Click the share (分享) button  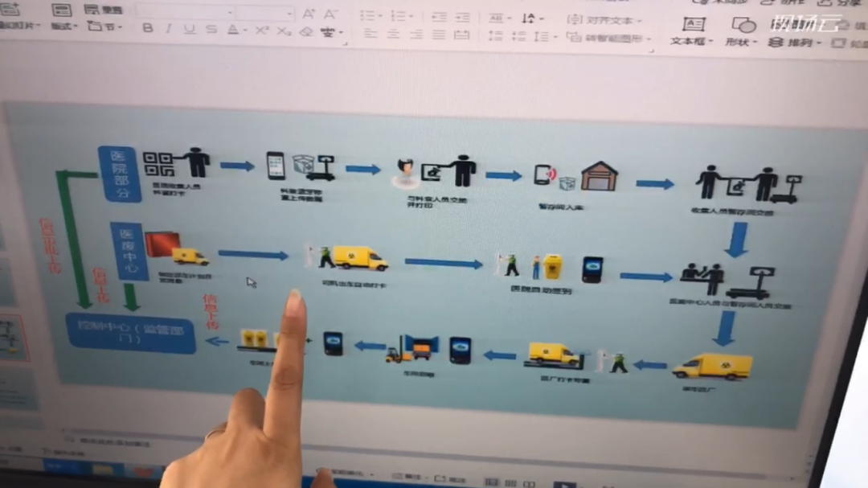(x=841, y=2)
